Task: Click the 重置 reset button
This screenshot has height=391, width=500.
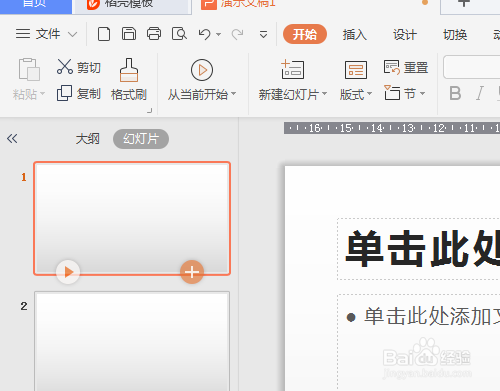Action: 406,67
